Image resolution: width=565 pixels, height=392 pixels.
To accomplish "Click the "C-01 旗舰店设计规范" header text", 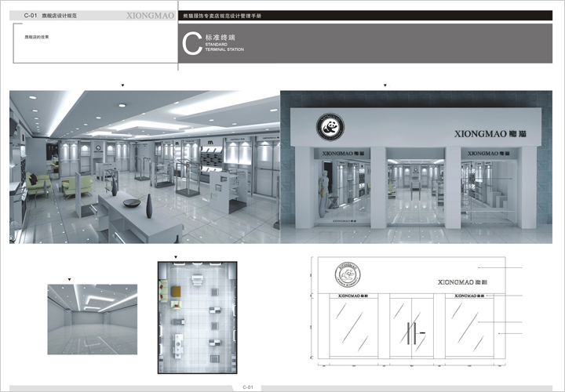I will [x=50, y=16].
